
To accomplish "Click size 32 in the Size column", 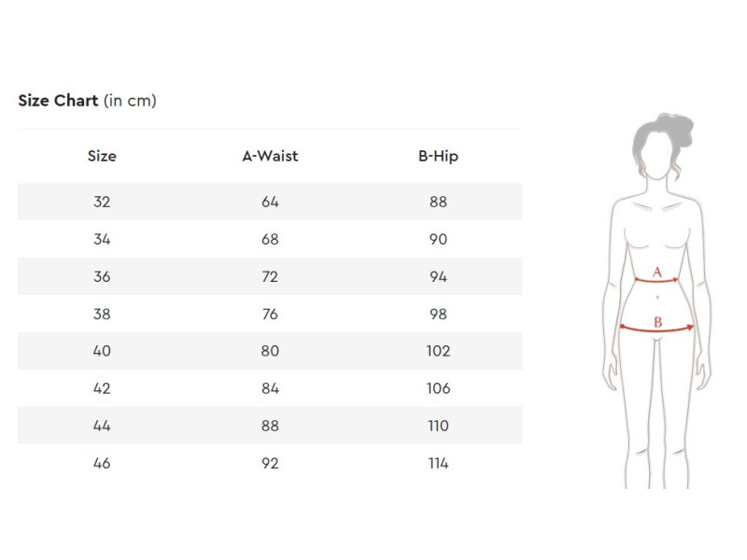I will (x=102, y=202).
